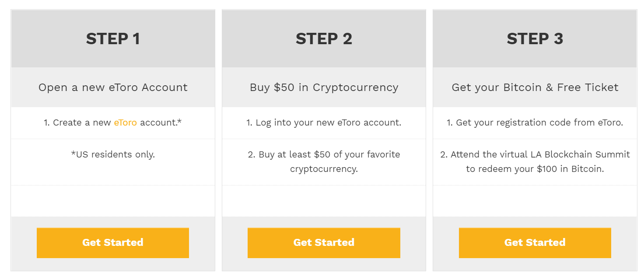Click the empty row above Step 2's button
Screen dimensions: 644x280
point(324,201)
